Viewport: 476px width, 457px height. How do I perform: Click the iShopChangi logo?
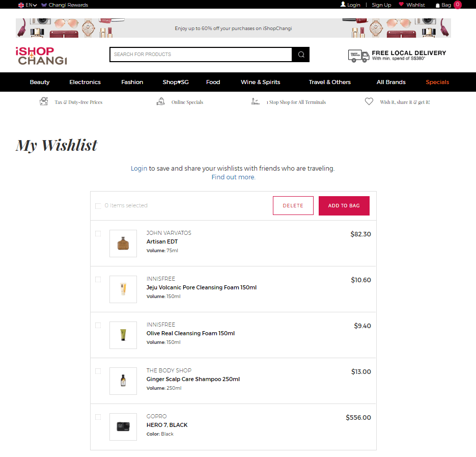[41, 56]
